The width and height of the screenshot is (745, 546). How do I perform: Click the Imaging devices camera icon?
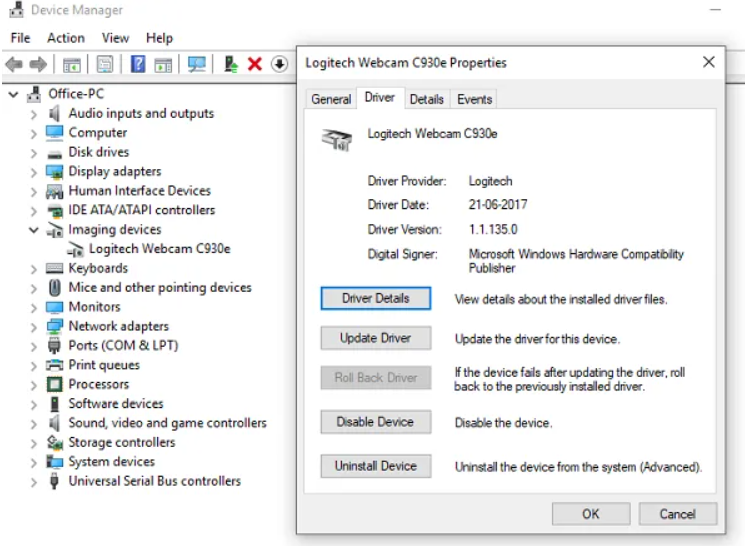click(x=55, y=230)
